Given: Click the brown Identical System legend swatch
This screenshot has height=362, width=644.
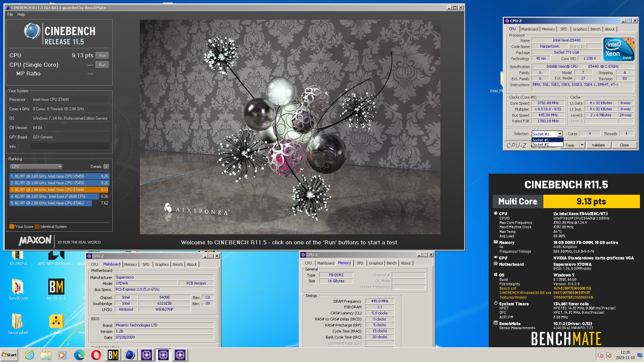Looking at the screenshot, I should [37, 227].
